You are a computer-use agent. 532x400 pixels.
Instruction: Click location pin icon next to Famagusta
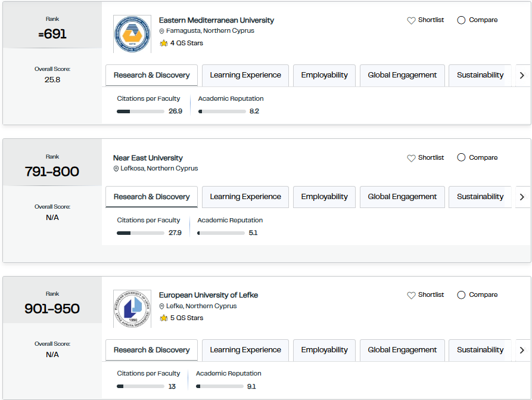162,31
